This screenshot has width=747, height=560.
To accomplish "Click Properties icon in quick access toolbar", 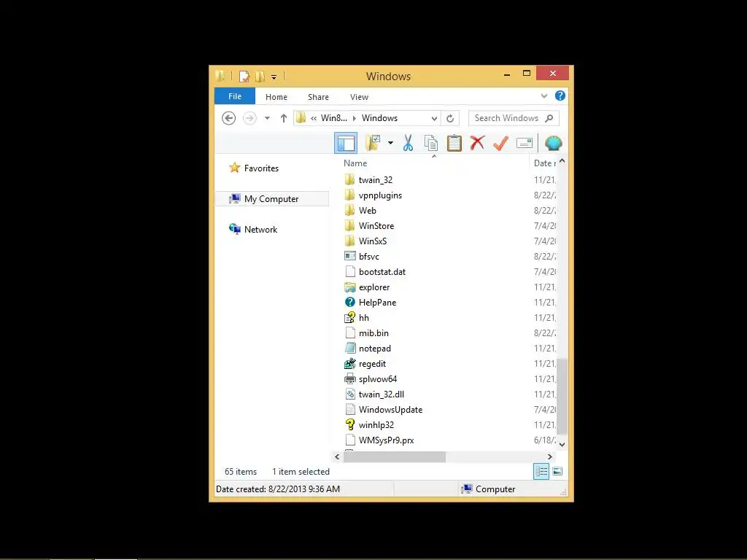I will coord(244,76).
